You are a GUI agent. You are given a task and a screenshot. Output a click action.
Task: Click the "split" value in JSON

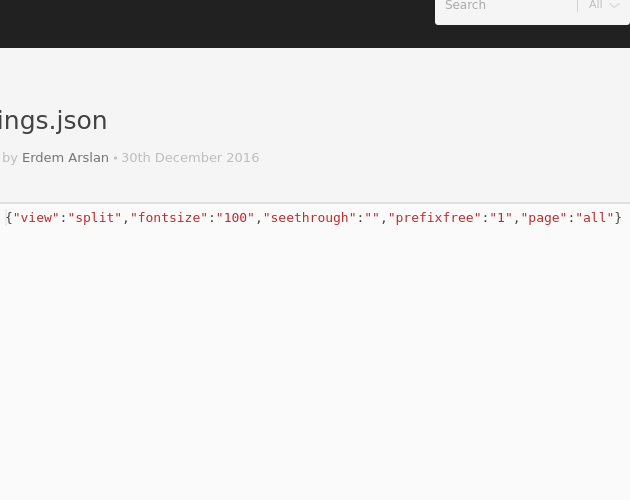tap(95, 218)
